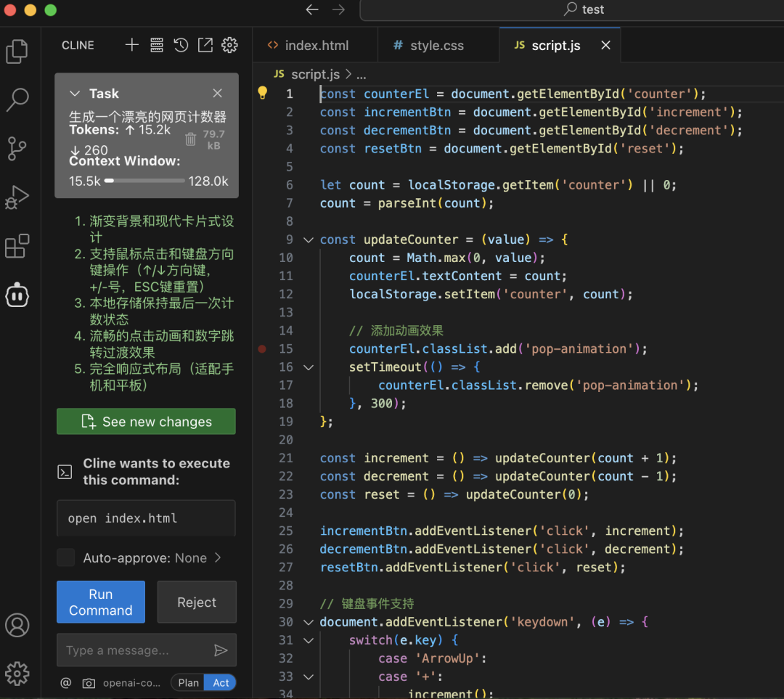Image resolution: width=784 pixels, height=699 pixels.
Task: Toggle the breakpoint on line 15
Action: tap(261, 348)
